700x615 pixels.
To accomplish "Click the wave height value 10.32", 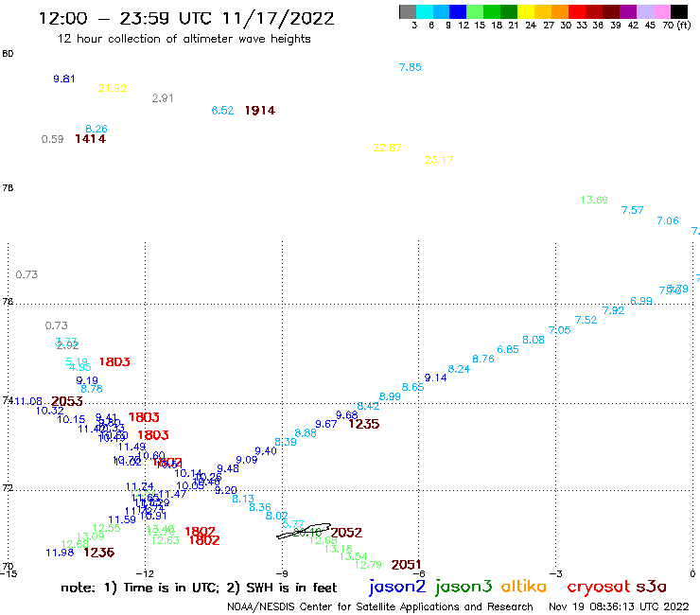I will (49, 411).
